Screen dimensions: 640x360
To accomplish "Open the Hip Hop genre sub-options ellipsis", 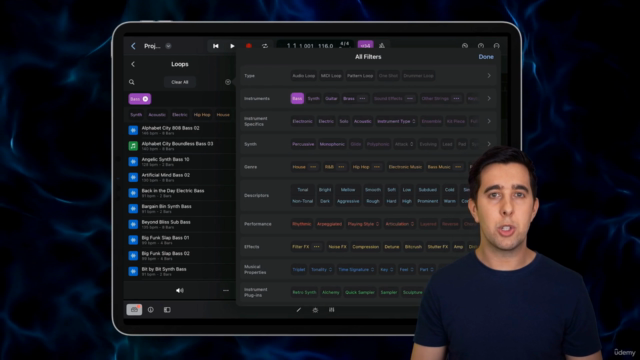I will [x=377, y=167].
